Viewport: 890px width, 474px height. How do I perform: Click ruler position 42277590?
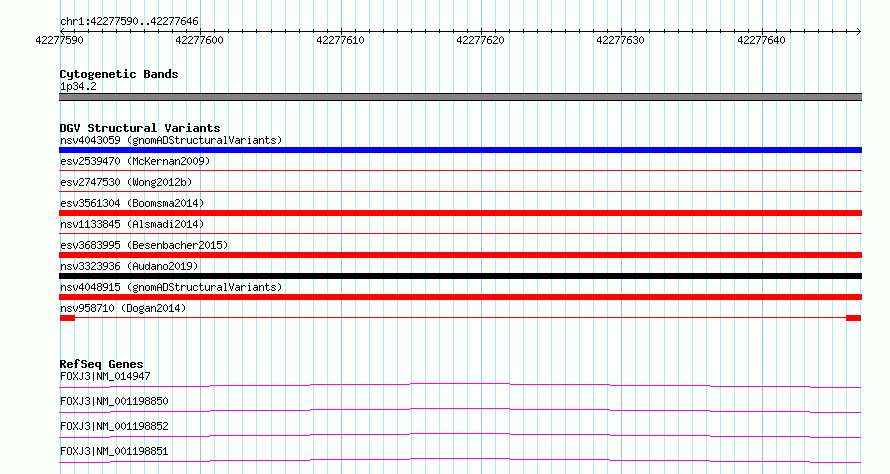[x=59, y=40]
